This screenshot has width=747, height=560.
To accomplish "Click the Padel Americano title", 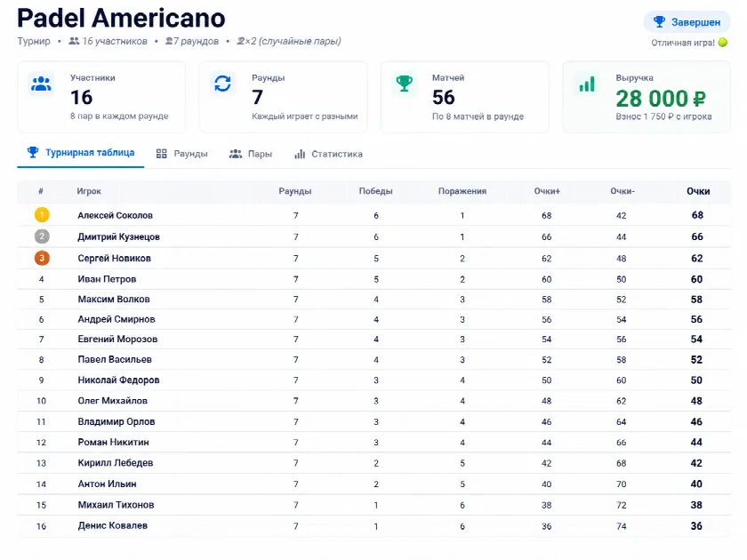I will [x=122, y=19].
